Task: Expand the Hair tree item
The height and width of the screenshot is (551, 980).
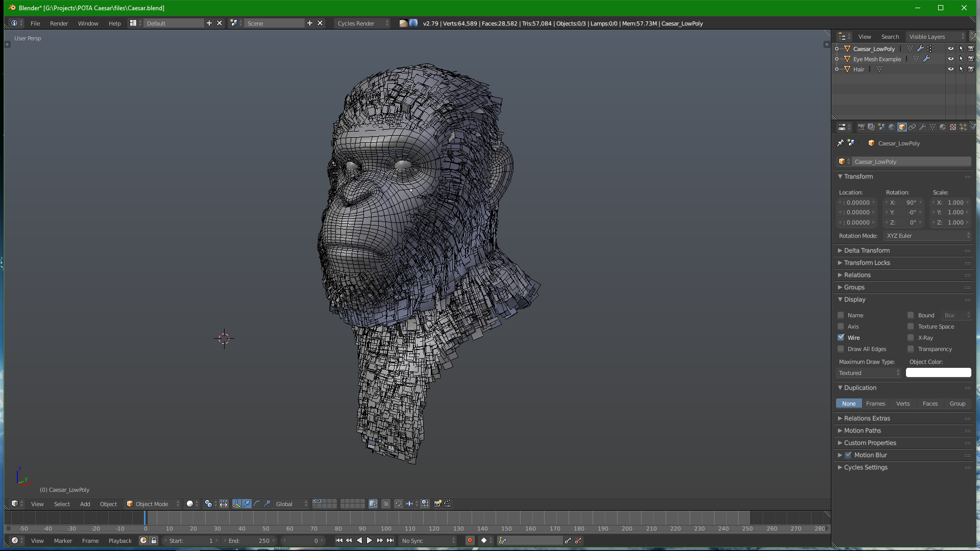Action: 837,69
